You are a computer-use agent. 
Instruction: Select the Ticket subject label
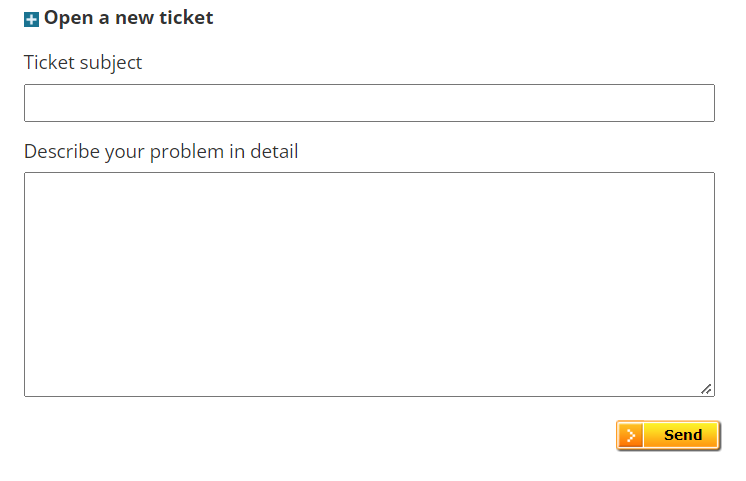pyautogui.click(x=83, y=63)
